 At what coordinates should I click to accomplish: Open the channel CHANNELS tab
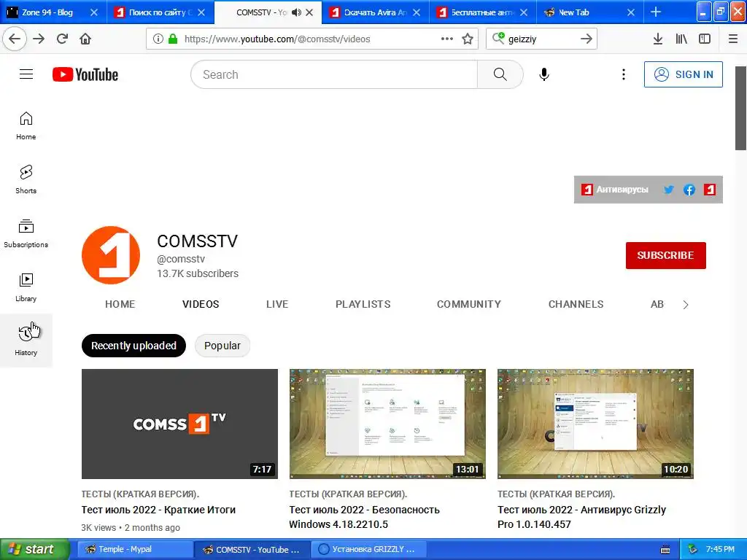click(x=576, y=304)
